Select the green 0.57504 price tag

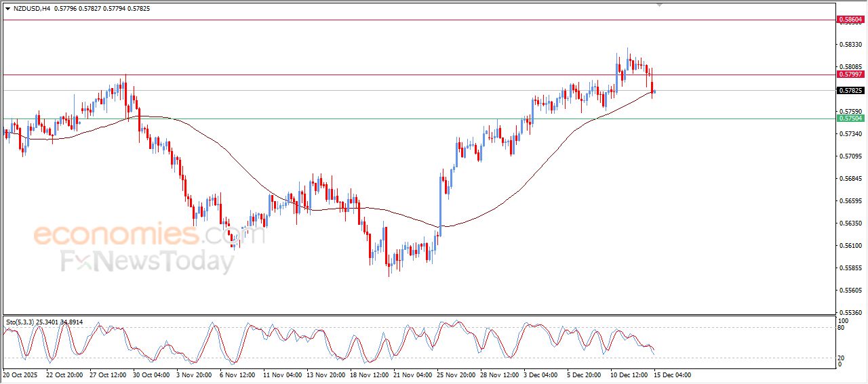coord(850,119)
